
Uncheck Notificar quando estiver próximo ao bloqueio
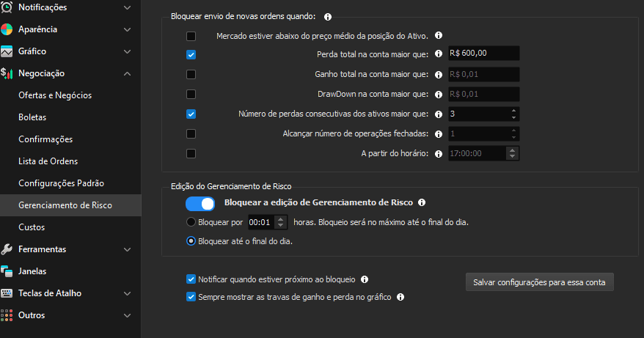click(x=191, y=279)
